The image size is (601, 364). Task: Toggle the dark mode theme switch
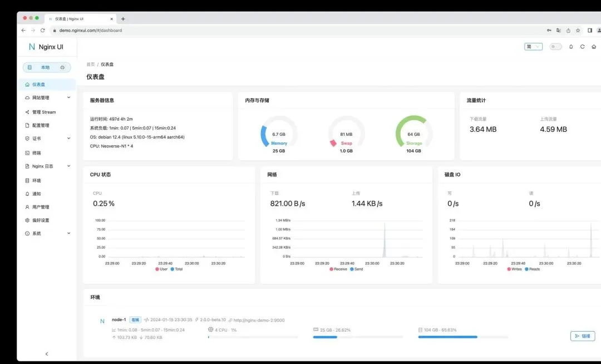pos(555,47)
